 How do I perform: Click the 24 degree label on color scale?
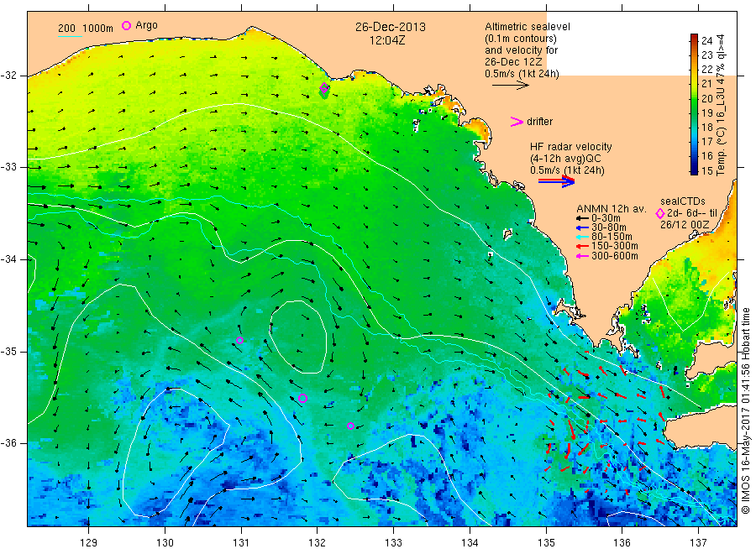point(706,40)
